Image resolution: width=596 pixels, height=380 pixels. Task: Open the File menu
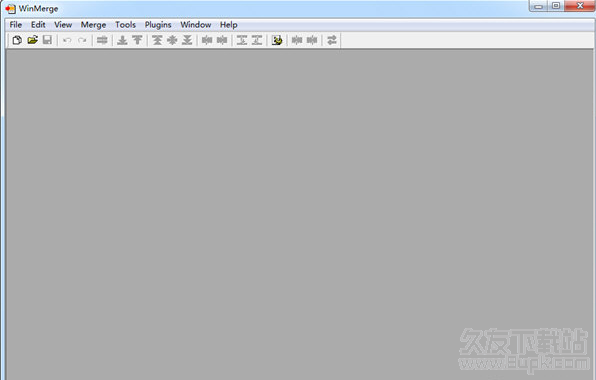click(x=16, y=25)
